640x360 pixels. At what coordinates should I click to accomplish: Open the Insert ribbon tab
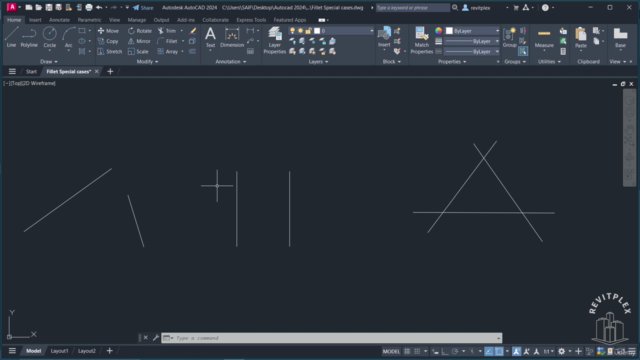(x=35, y=20)
